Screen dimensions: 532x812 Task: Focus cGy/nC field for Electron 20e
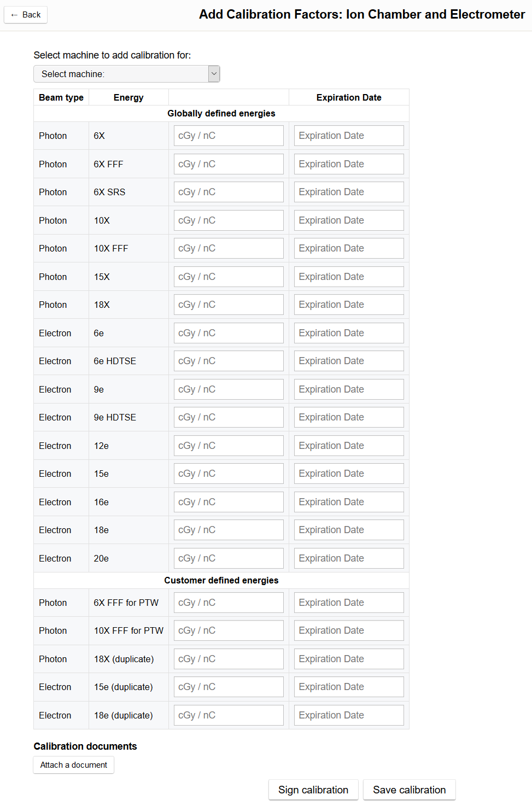pyautogui.click(x=229, y=558)
